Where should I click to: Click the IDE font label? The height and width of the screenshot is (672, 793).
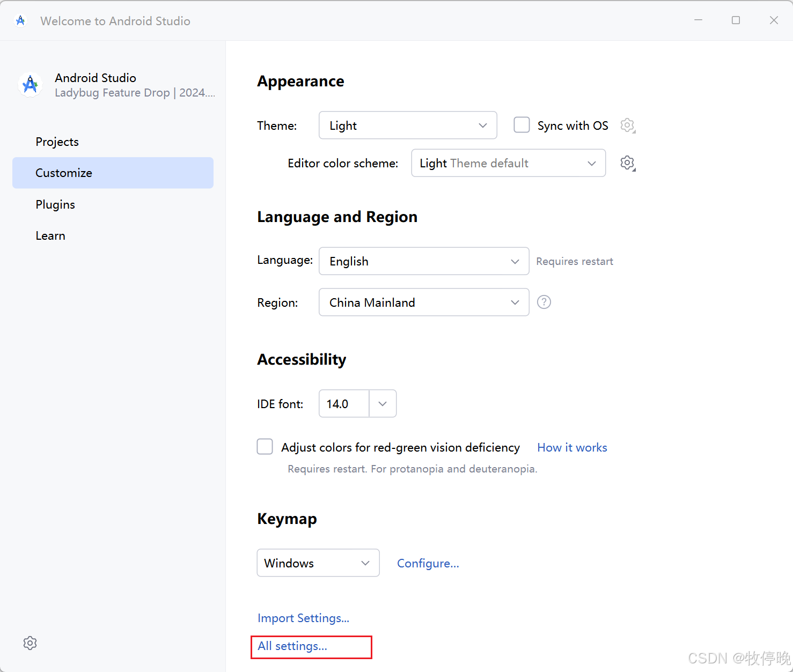click(x=280, y=404)
